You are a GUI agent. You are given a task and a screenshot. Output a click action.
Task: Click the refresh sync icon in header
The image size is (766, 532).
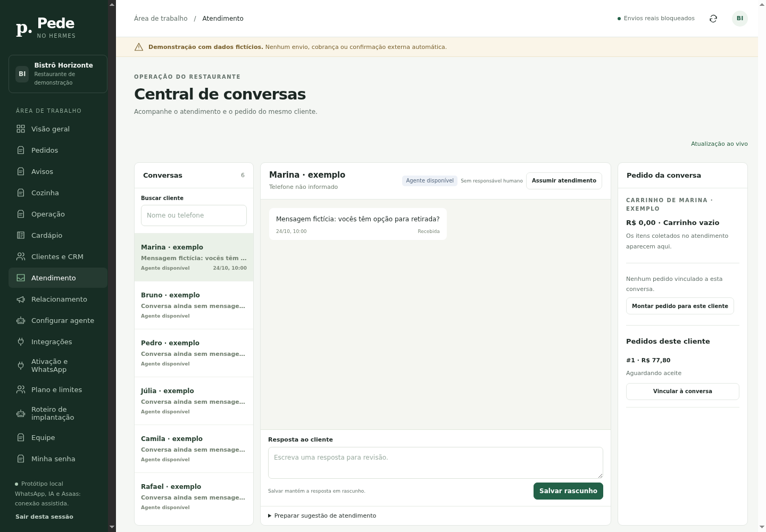713,19
